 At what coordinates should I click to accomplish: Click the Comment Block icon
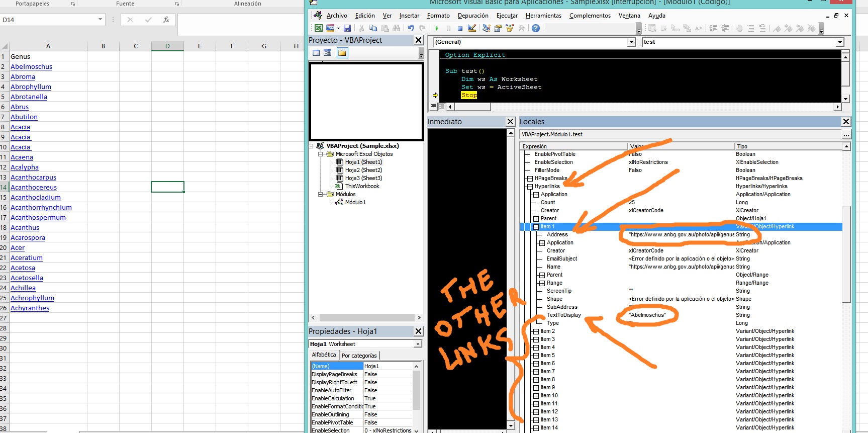751,28
